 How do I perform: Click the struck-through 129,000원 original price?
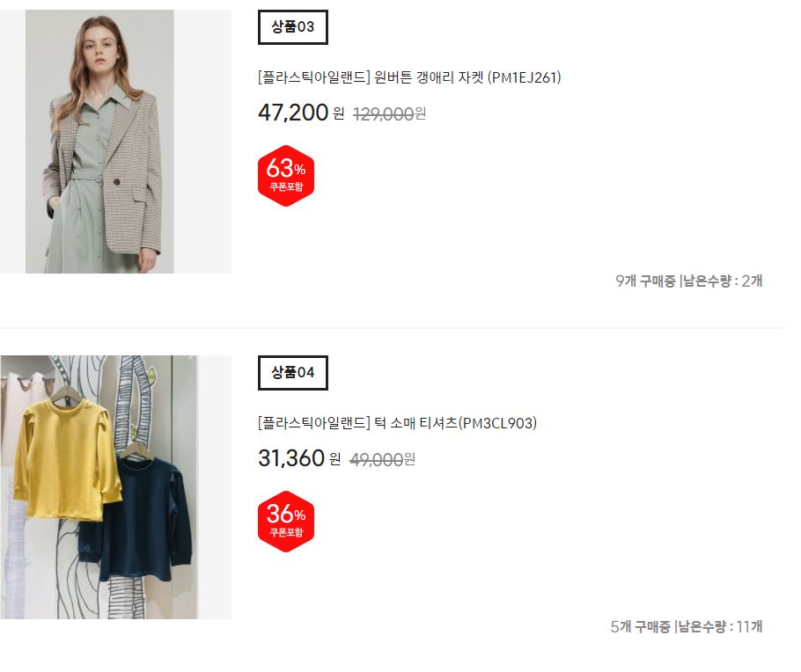(390, 113)
